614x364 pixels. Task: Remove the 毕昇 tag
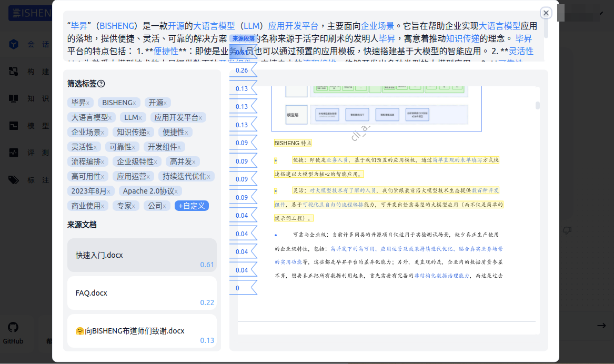point(88,103)
